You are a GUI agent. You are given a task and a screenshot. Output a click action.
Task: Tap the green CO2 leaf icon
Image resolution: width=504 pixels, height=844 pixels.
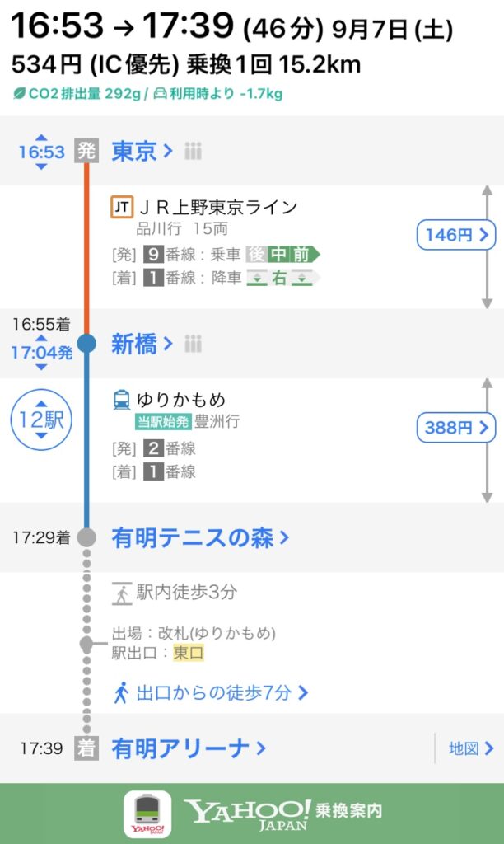(x=18, y=94)
